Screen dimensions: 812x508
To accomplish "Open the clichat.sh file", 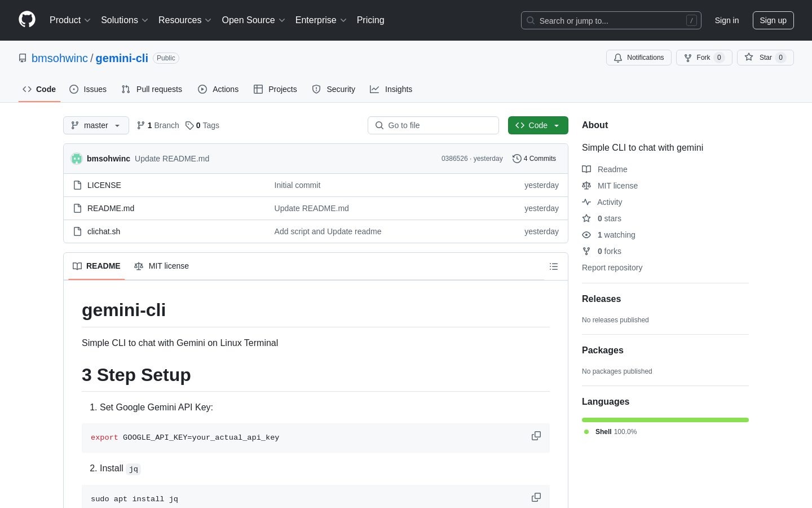I will [x=104, y=231].
